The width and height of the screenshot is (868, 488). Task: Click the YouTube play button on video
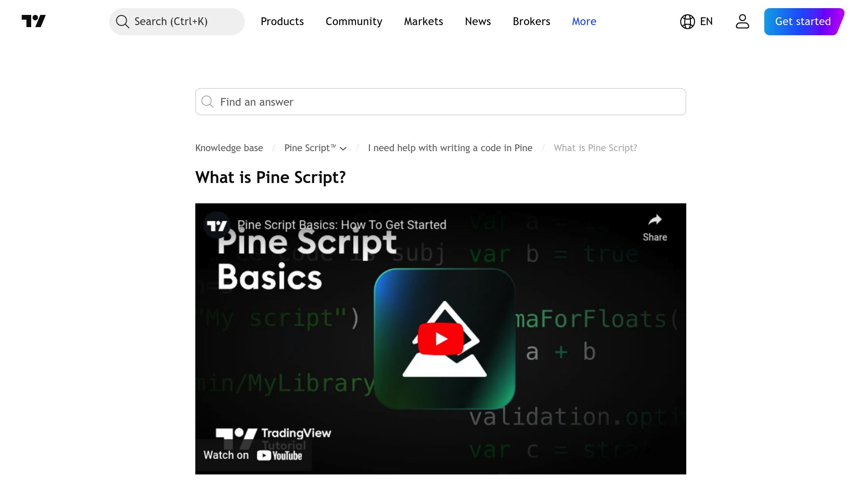[x=440, y=339]
